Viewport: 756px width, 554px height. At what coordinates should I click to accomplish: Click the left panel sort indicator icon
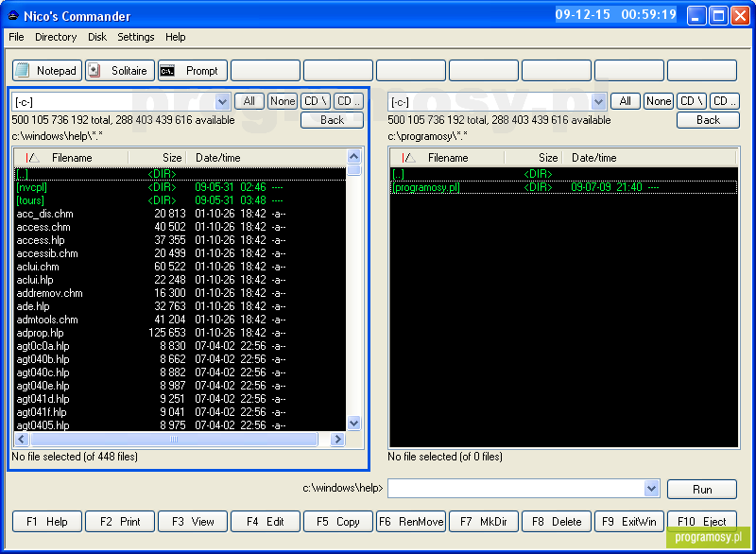[x=32, y=158]
